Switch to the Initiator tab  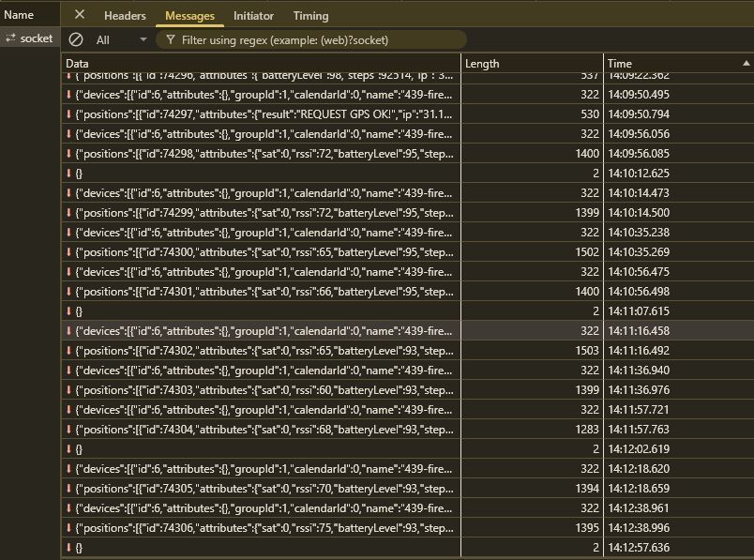[x=253, y=16]
